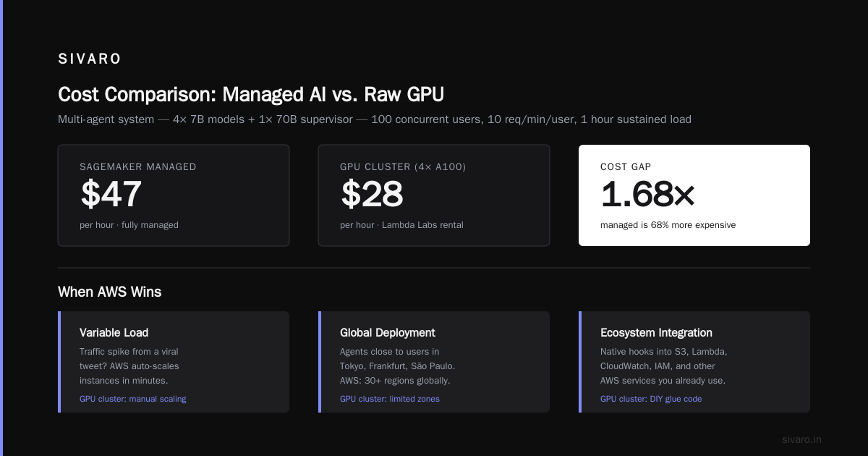Click the 'Ecosystem Integration' card title
The width and height of the screenshot is (868, 456).
656,333
